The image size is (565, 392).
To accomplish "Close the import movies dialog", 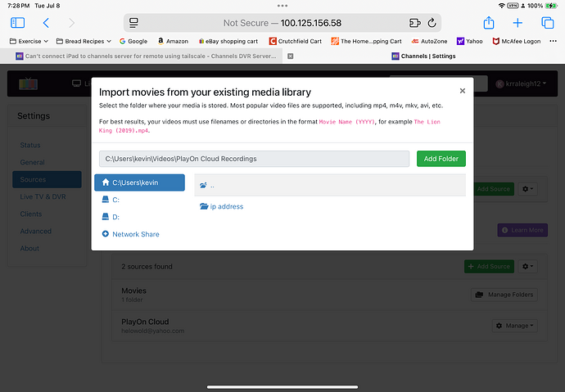I will (462, 91).
